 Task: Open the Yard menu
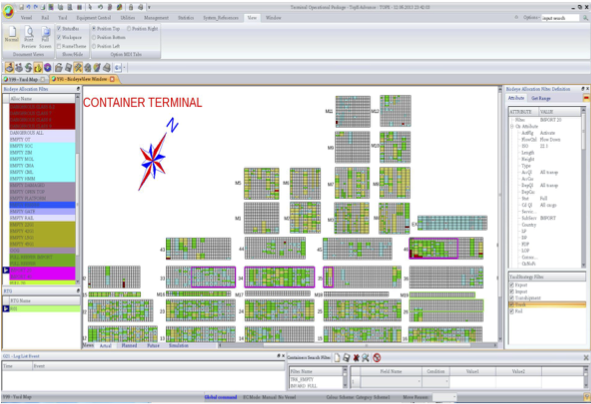(62, 18)
